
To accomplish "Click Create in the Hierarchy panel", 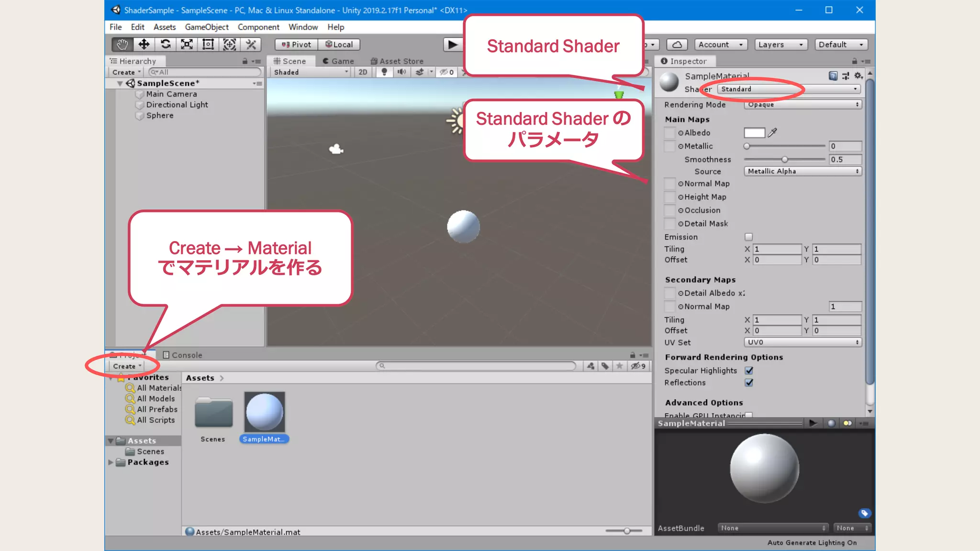I will coord(127,72).
